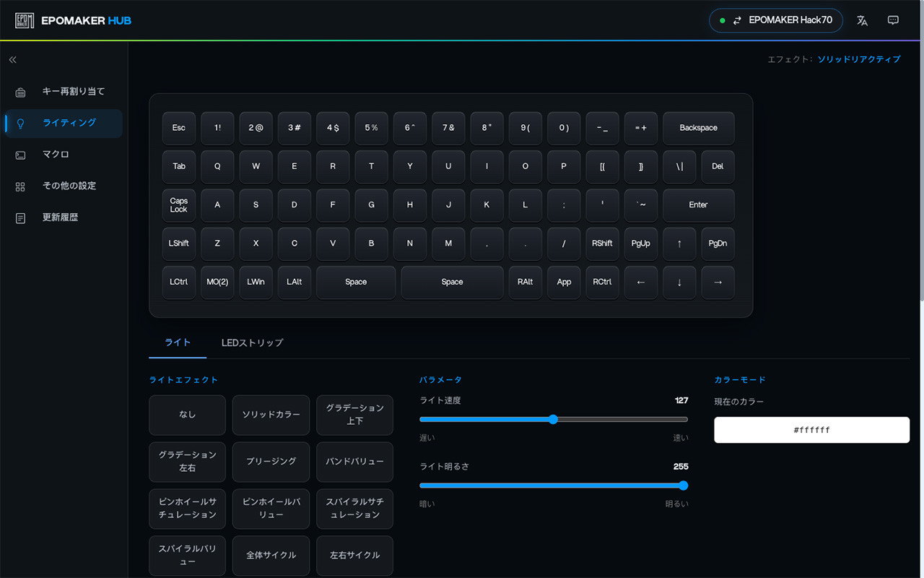
Task: Choose the 全体サイクル effect
Action: click(271, 556)
